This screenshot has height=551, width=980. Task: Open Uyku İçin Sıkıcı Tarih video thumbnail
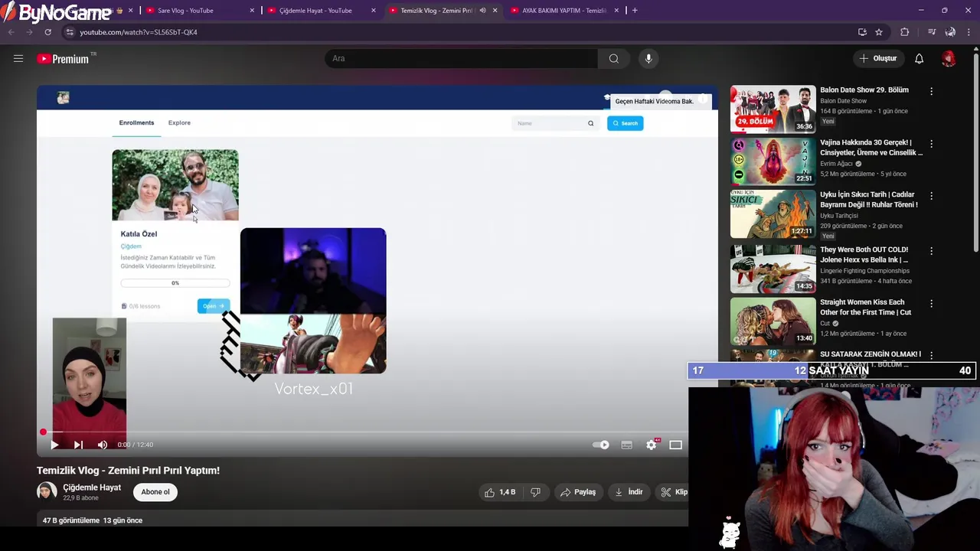(x=773, y=214)
